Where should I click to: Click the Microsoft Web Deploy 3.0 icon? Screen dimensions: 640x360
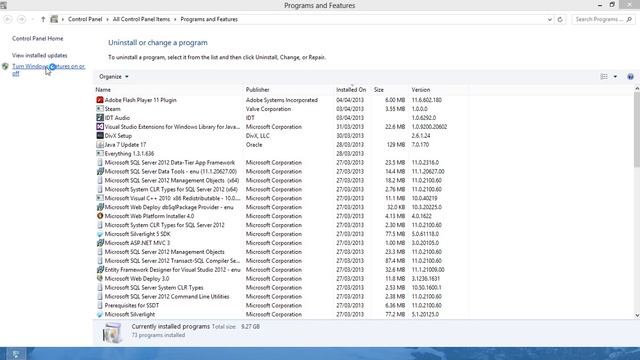(x=100, y=279)
